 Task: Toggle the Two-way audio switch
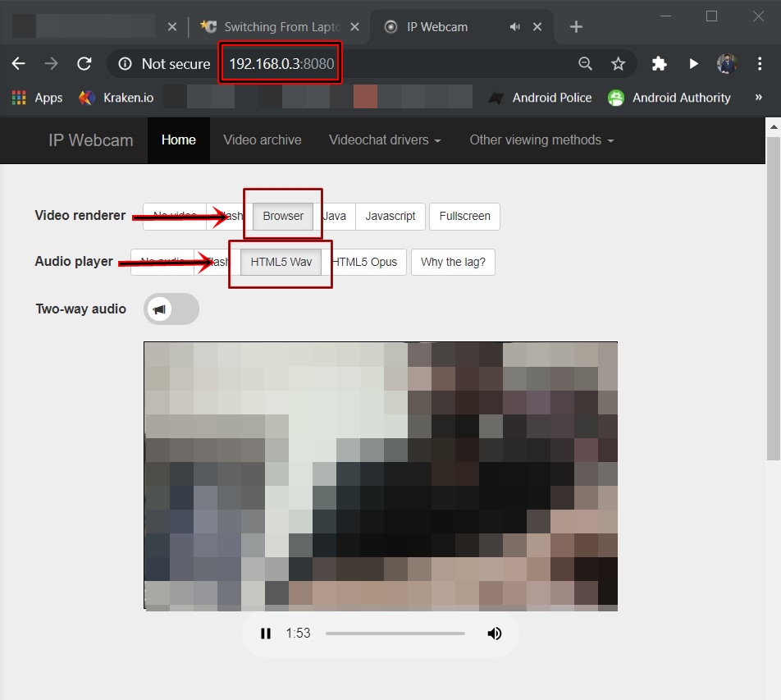point(171,309)
